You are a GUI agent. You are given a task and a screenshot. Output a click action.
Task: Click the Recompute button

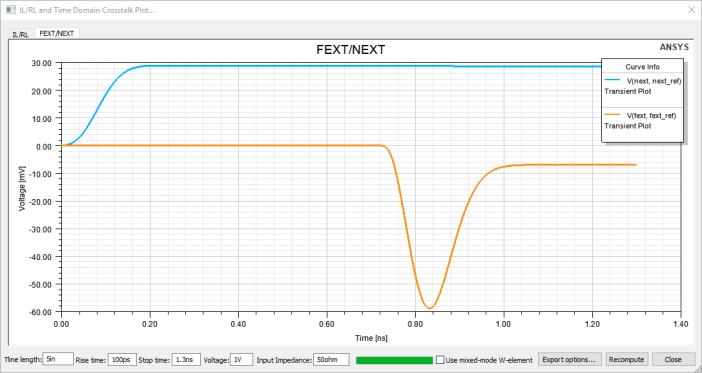(x=627, y=359)
